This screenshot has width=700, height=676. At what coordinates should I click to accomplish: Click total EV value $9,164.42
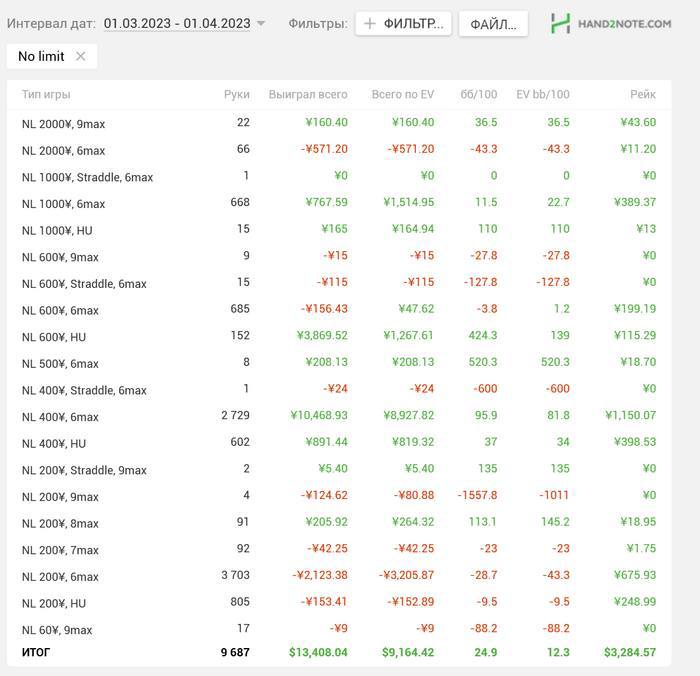408,652
